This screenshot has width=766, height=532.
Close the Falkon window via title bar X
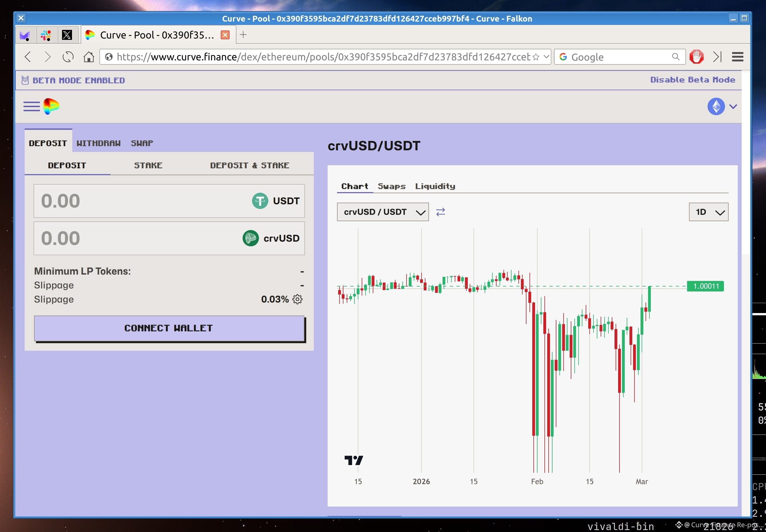[21, 18]
